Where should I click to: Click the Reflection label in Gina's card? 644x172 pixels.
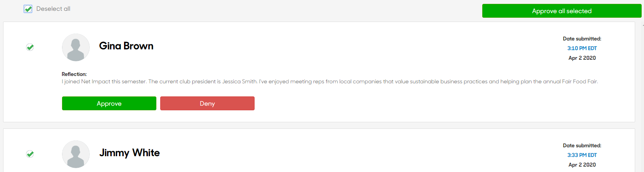coord(74,74)
